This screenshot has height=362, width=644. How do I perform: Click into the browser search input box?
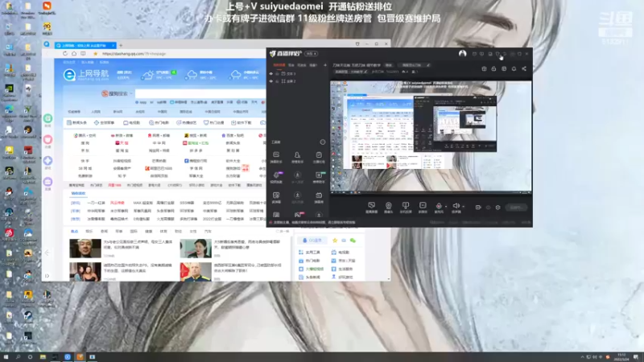tap(200, 93)
